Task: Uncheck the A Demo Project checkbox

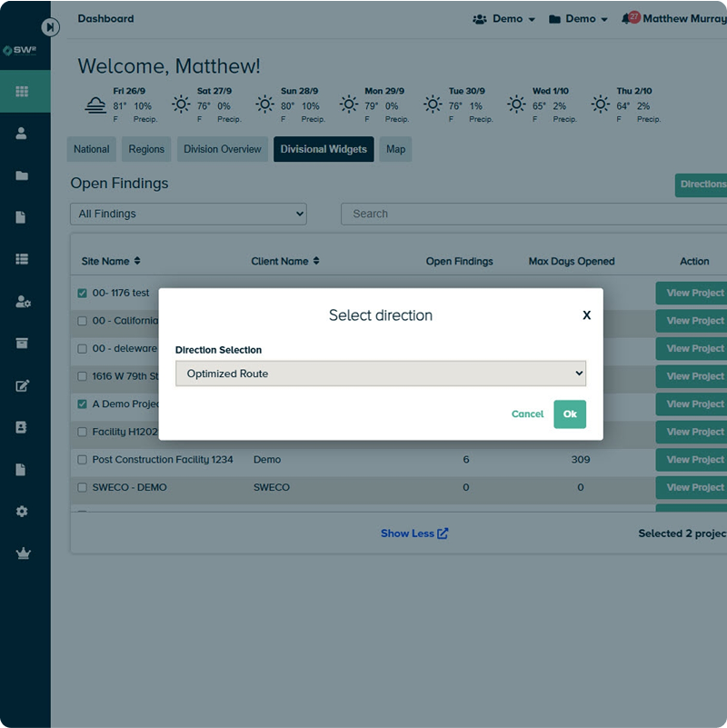Action: (x=81, y=404)
